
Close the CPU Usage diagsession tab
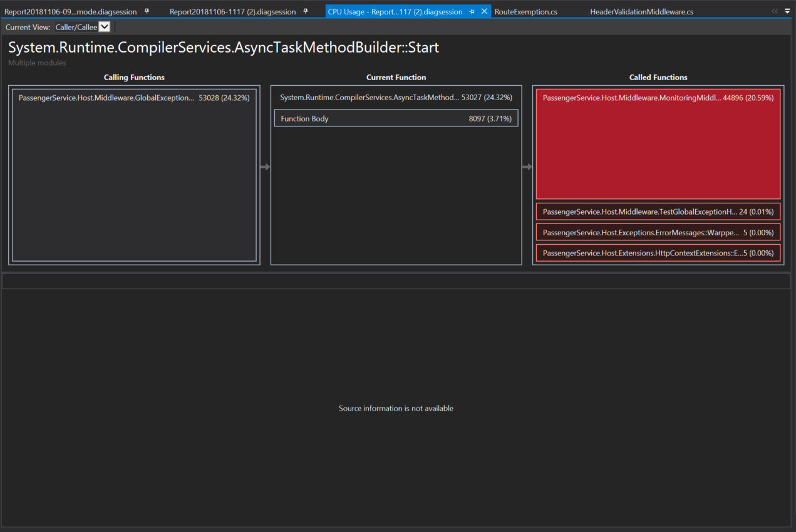pos(483,11)
